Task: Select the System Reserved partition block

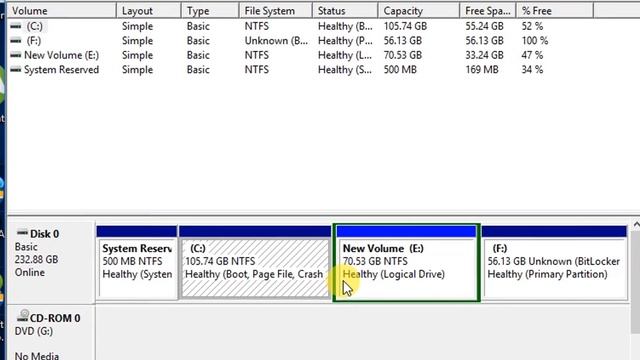Action: tap(137, 263)
